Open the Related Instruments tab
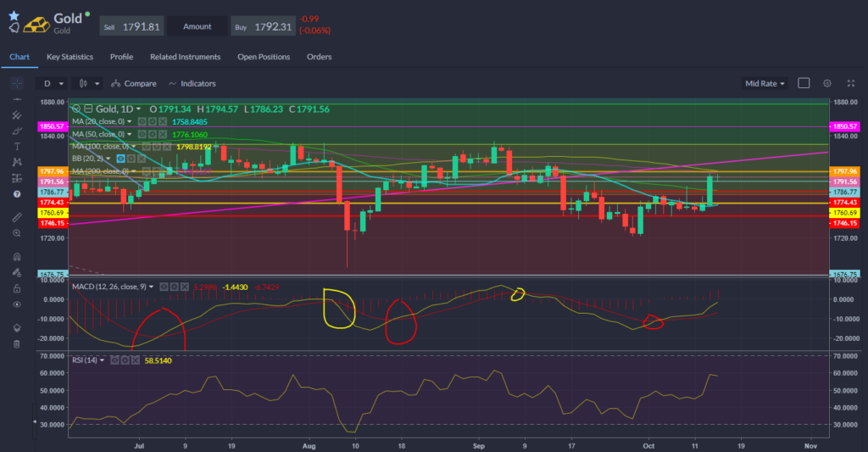The height and width of the screenshot is (452, 868). (x=185, y=57)
